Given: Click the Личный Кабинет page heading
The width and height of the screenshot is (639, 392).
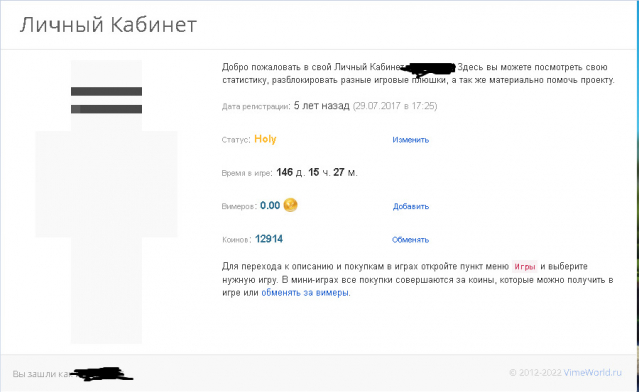Looking at the screenshot, I should point(108,25).
